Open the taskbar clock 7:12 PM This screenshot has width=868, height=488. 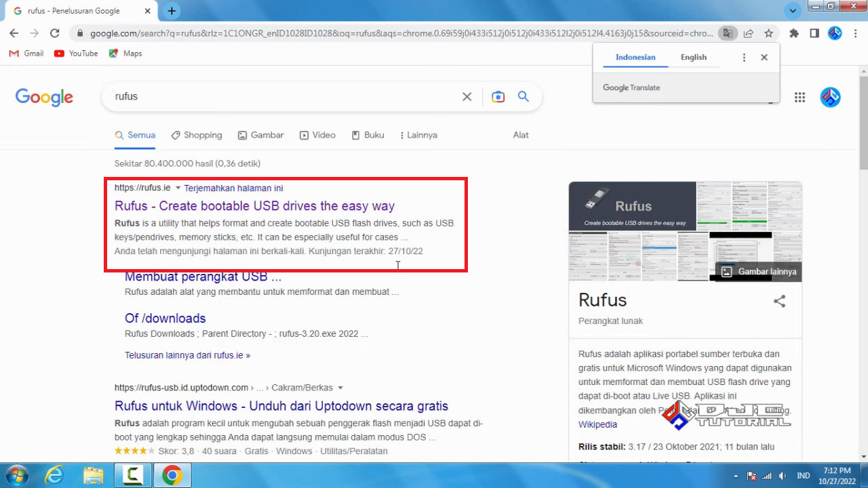pos(837,475)
